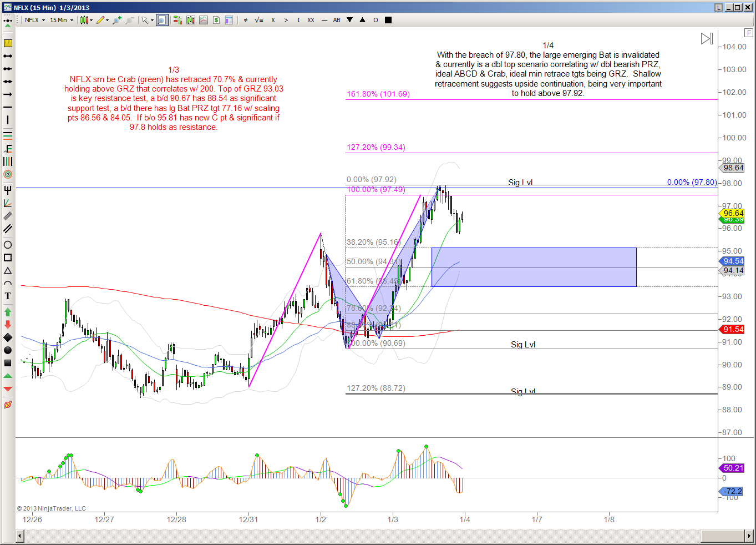Image resolution: width=756 pixels, height=545 pixels.
Task: Click the F button at top right
Action: tap(749, 33)
